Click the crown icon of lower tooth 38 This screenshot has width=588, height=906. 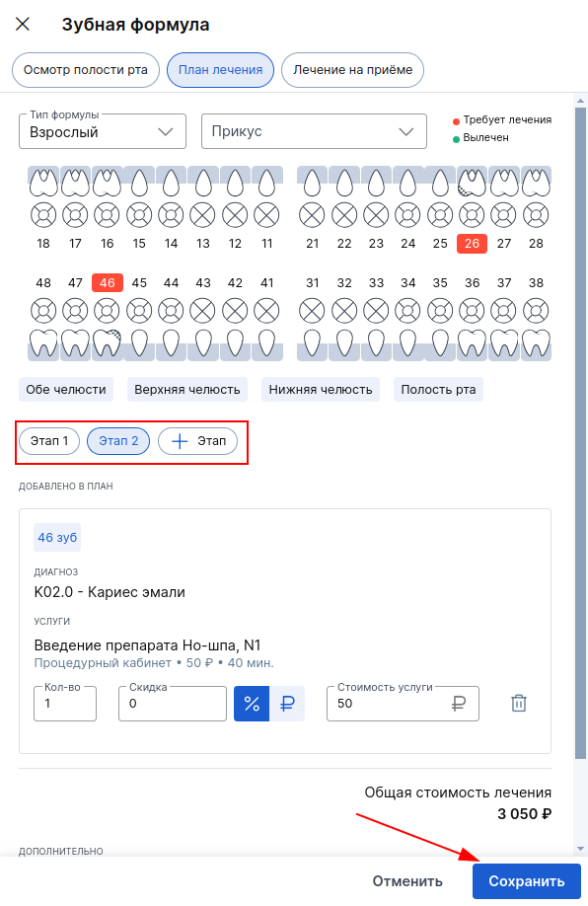tap(536, 343)
